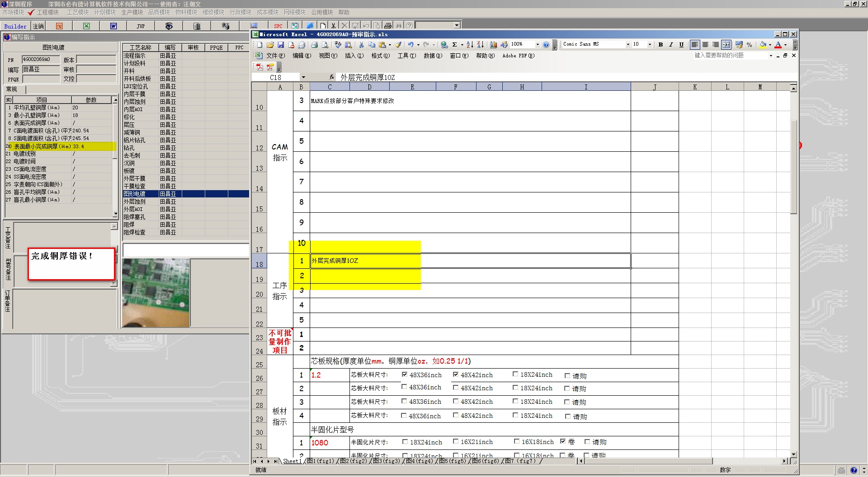The height and width of the screenshot is (477, 868).
Task: Sort ascending with the A-Z icon
Action: click(470, 45)
